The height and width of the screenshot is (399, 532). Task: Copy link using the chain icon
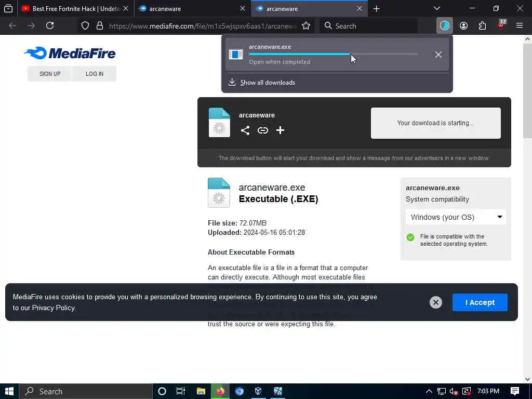[x=262, y=130]
